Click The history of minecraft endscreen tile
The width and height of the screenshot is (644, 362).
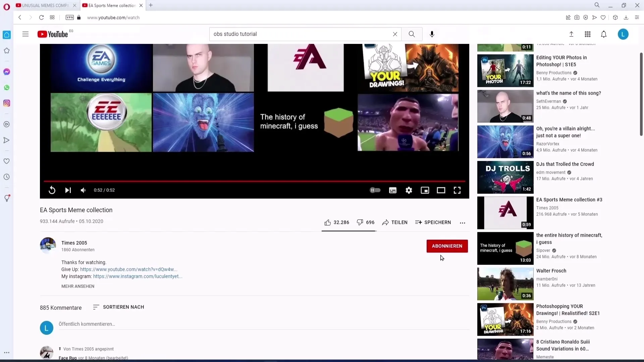(307, 123)
